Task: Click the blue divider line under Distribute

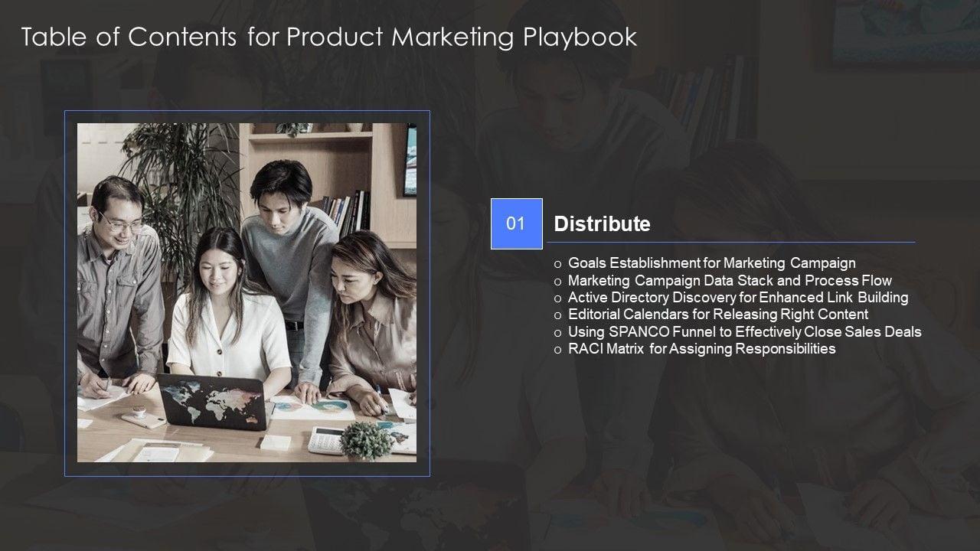Action: pyautogui.click(x=730, y=243)
